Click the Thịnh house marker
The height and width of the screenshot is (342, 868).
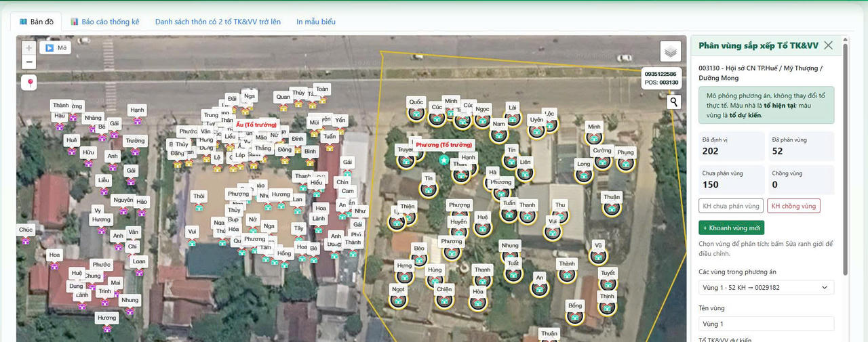[x=607, y=307]
